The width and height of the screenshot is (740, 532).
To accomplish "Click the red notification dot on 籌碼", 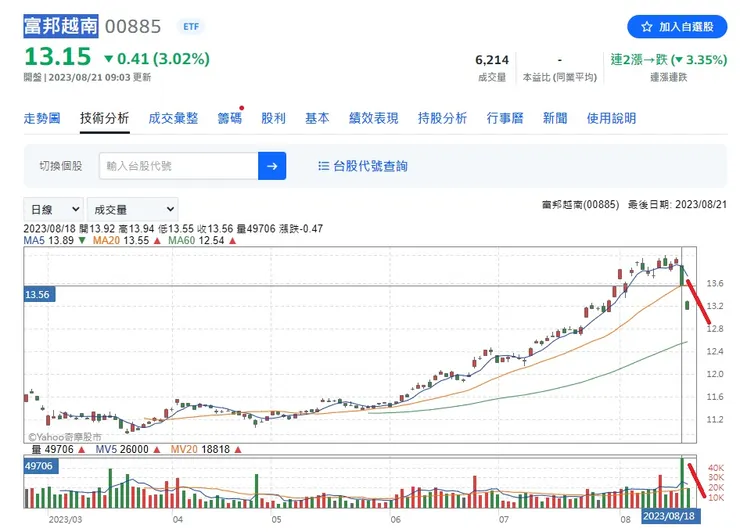I will (x=242, y=108).
